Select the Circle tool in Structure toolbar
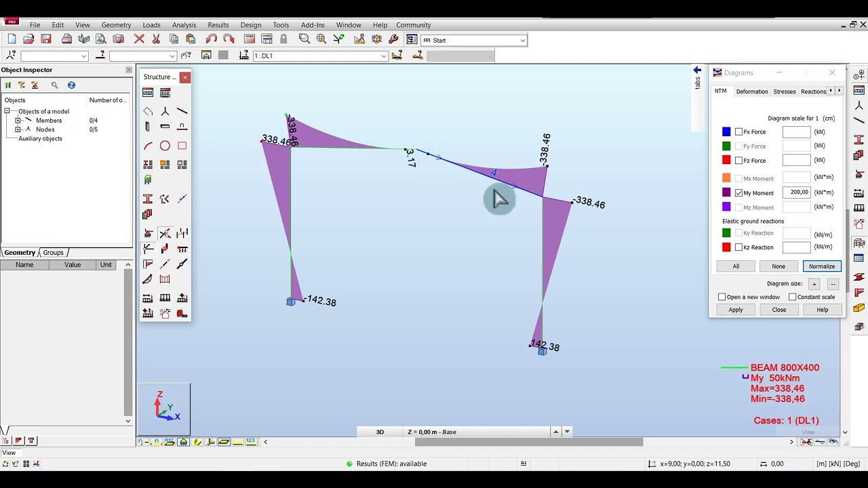Viewport: 868px width, 488px height. point(165,146)
